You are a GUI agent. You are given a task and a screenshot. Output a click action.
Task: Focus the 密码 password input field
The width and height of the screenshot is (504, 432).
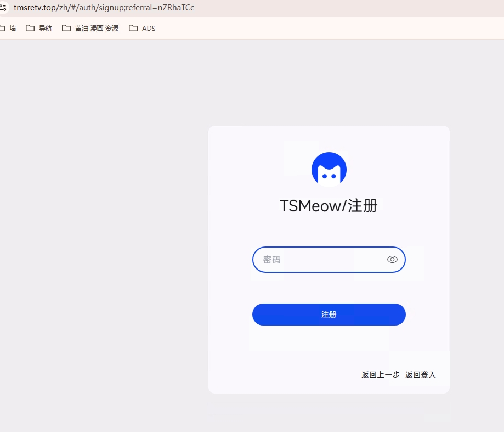coord(329,260)
